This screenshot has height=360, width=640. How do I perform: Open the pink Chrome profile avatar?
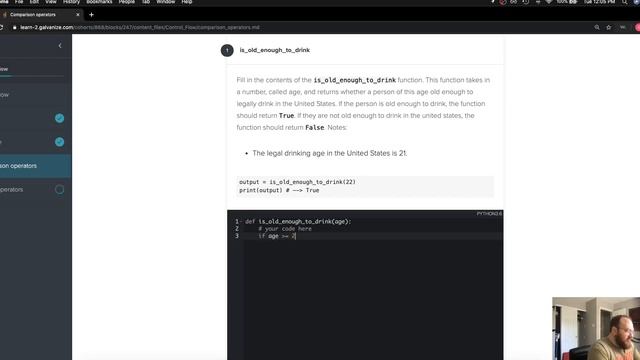point(638,27)
